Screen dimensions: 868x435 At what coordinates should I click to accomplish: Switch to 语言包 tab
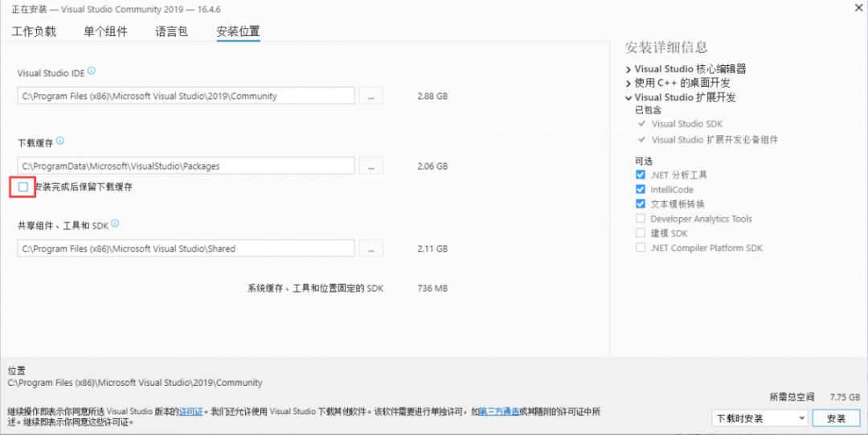coord(172,31)
